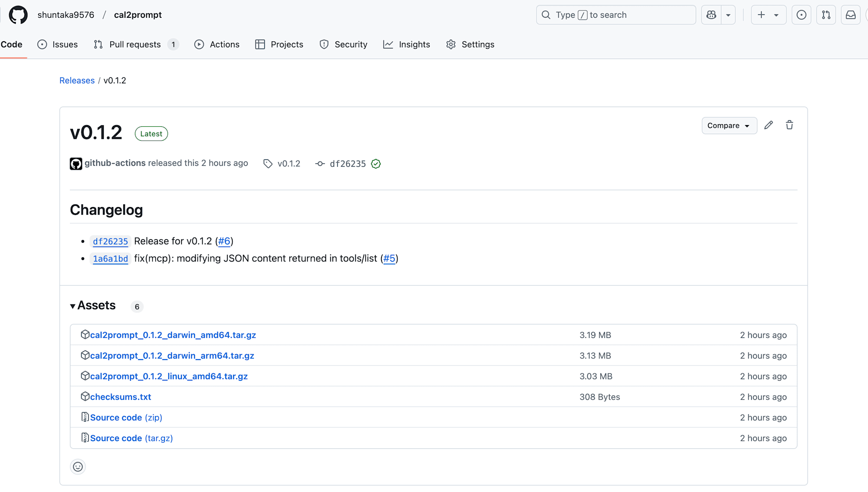Download cal2prompt_0.1.2_darwin_amd64.tar.gz

(173, 335)
